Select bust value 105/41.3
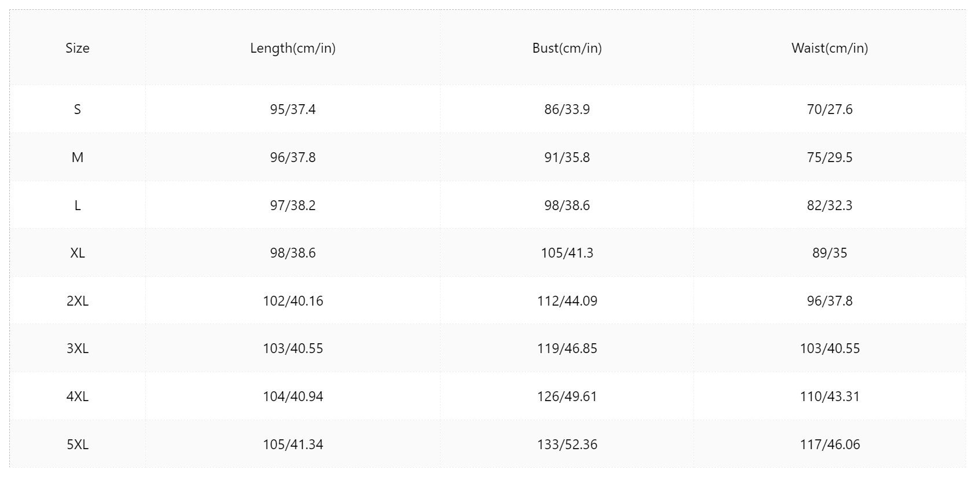This screenshot has height=481, width=980. [567, 253]
